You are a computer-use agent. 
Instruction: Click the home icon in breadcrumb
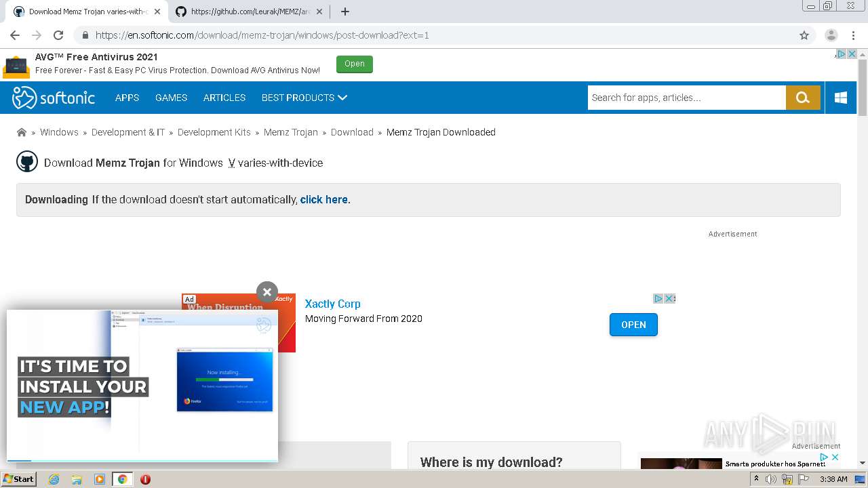[x=22, y=132]
